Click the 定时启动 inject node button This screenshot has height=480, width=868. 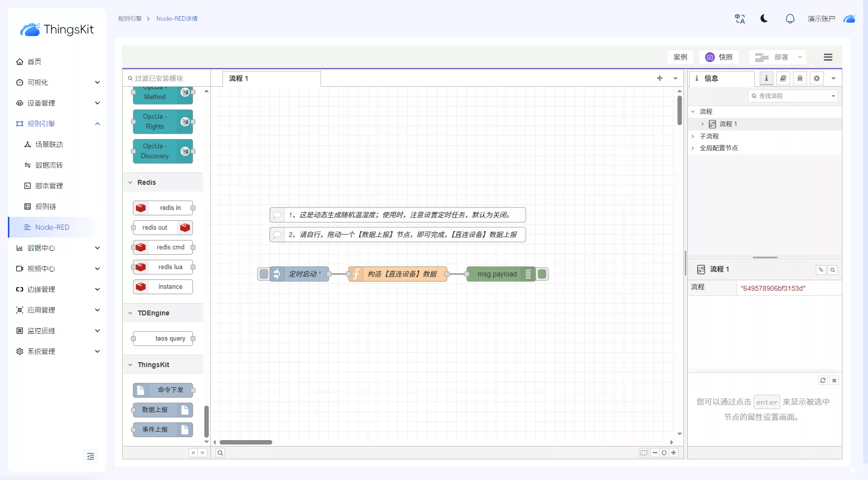pyautogui.click(x=264, y=274)
